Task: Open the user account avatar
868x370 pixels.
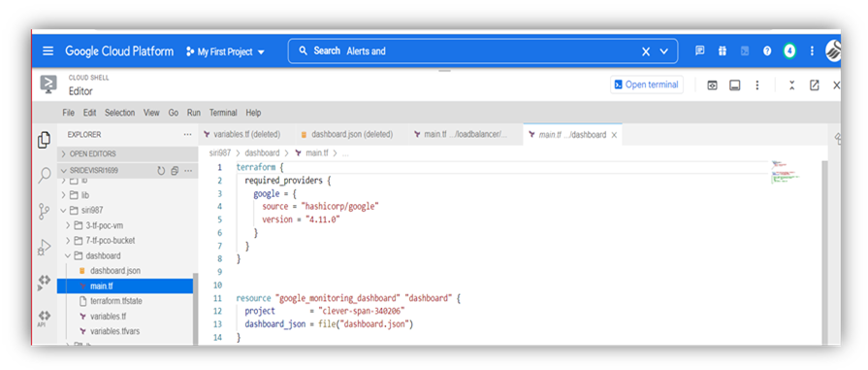Action: click(x=833, y=51)
